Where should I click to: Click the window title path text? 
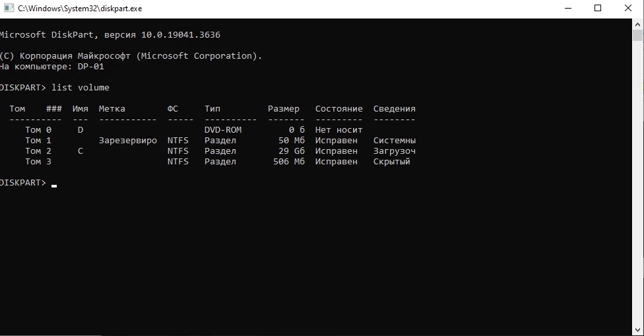(x=79, y=9)
